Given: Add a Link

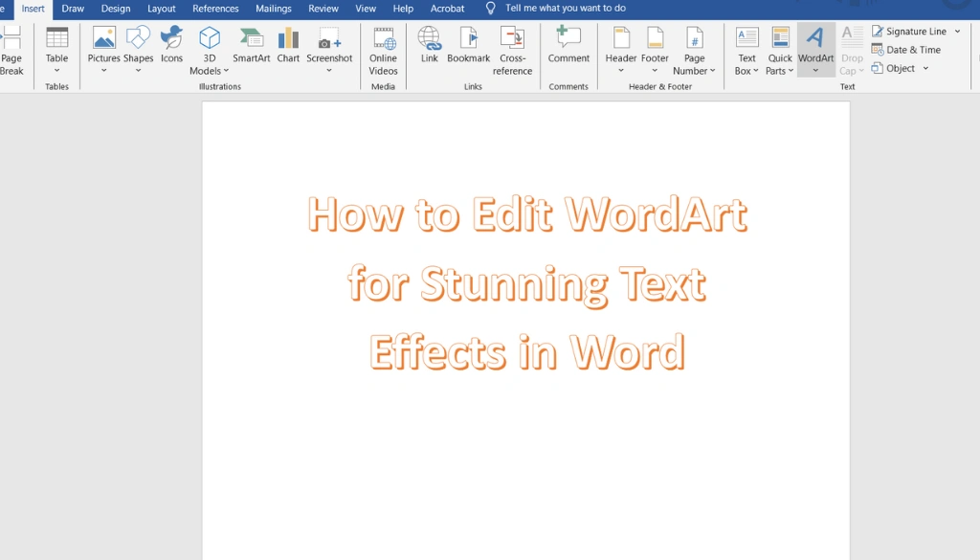Looking at the screenshot, I should pos(430,45).
